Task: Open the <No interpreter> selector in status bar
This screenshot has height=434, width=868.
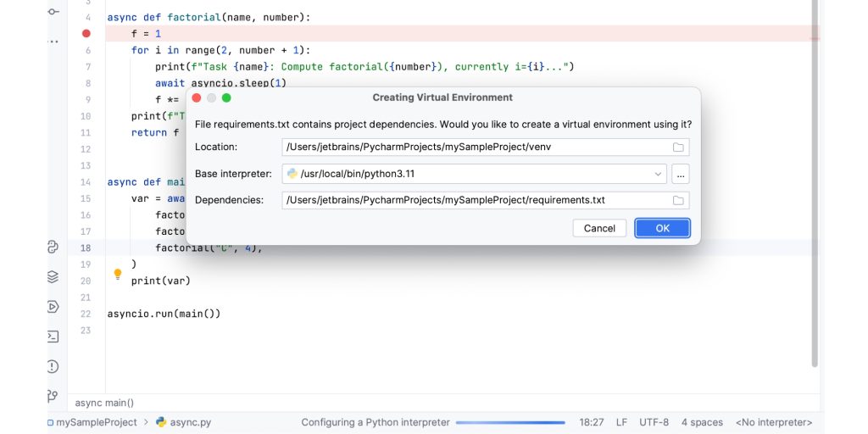Action: 773,422
